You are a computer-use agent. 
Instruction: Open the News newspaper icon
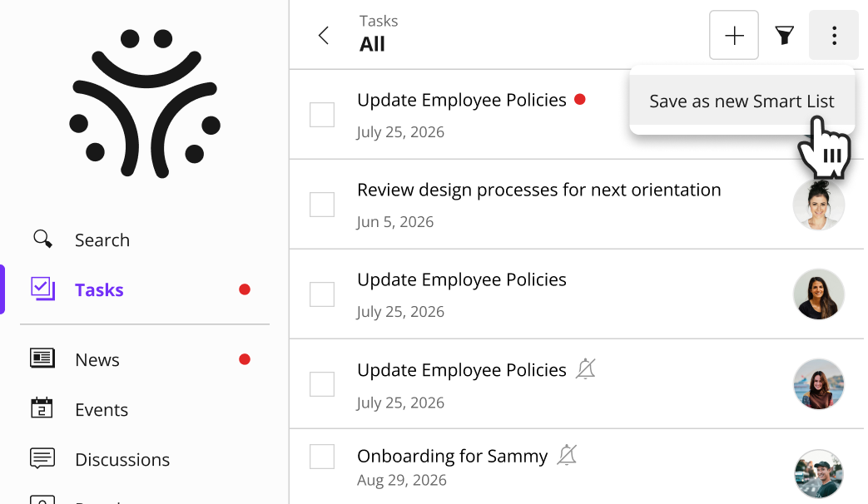pyautogui.click(x=42, y=358)
